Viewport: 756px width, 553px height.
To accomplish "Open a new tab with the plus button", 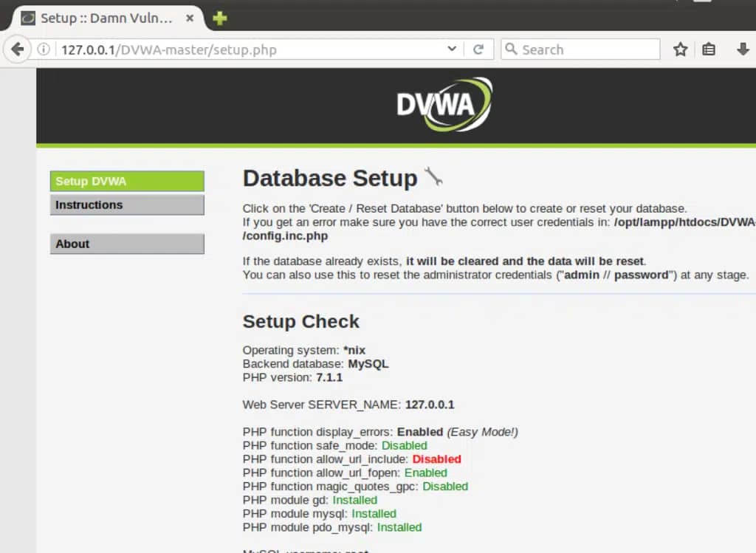I will tap(219, 19).
